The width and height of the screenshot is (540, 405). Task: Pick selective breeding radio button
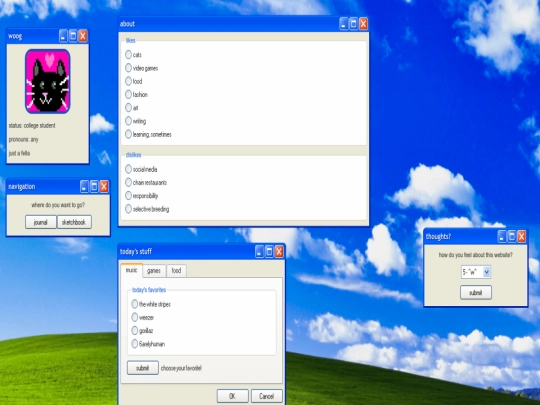(x=128, y=209)
